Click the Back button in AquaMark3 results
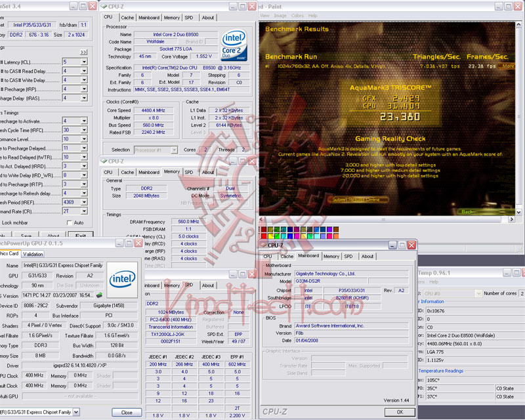The height and width of the screenshot is (420, 525). [467, 212]
